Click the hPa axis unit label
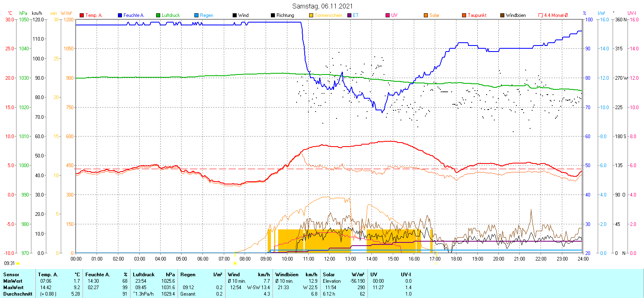Viewport: 644px width, 298px height. coord(23,13)
